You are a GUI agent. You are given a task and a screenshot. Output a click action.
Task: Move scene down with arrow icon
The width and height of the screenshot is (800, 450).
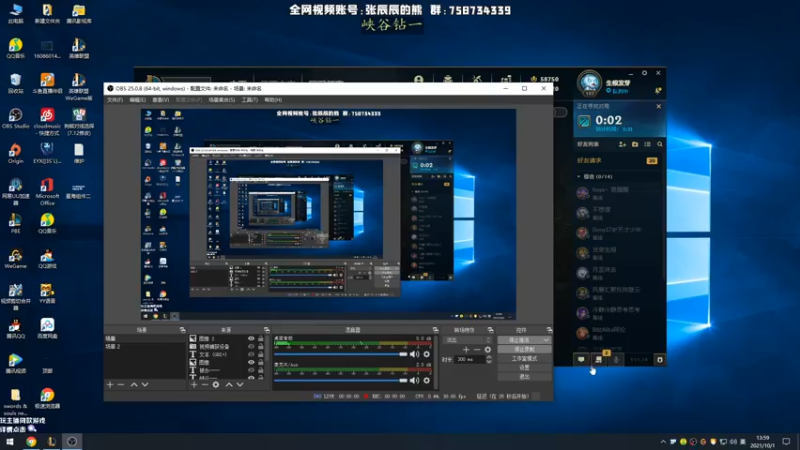point(145,385)
